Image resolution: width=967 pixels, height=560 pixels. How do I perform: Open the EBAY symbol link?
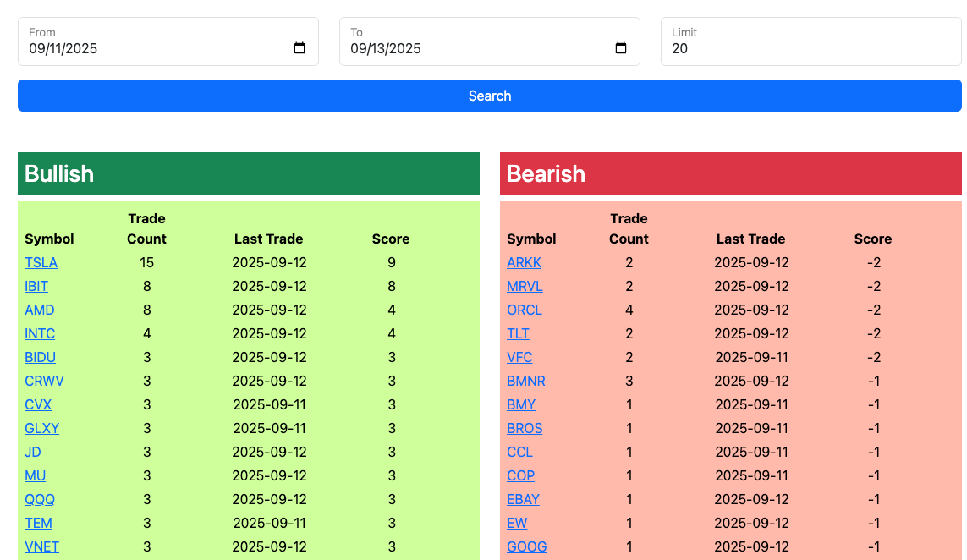click(523, 500)
